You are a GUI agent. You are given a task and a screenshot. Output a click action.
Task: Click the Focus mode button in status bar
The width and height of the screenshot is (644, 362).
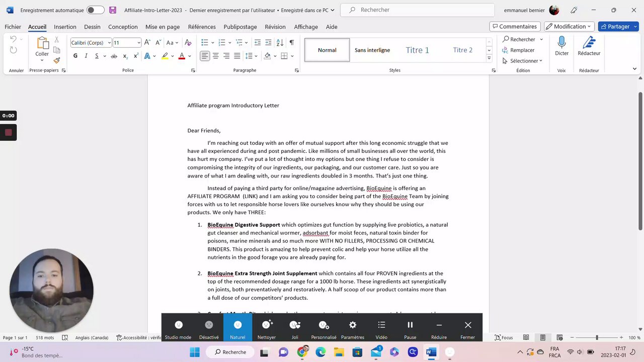coord(504,337)
